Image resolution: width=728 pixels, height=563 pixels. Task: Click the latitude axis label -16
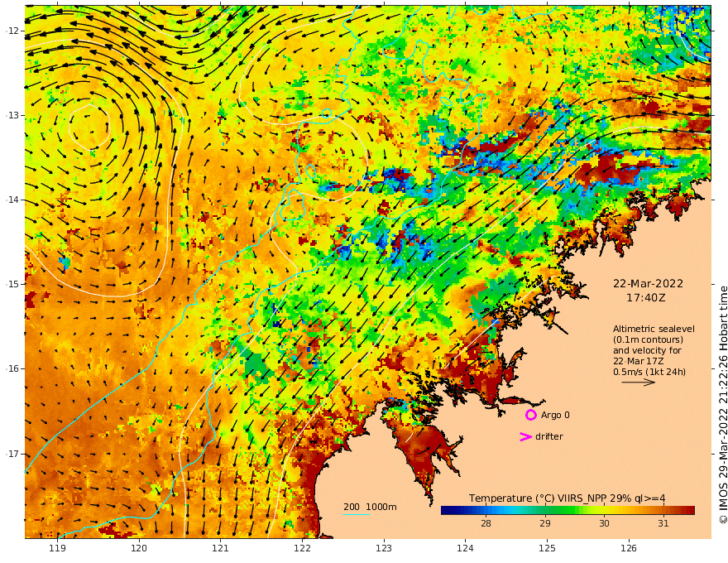coord(12,368)
